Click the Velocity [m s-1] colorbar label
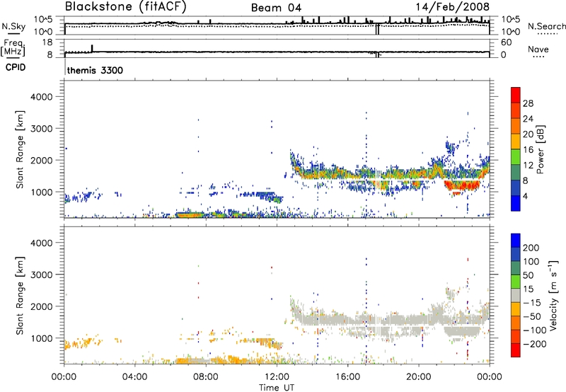This screenshot has width=566, height=392. point(553,295)
